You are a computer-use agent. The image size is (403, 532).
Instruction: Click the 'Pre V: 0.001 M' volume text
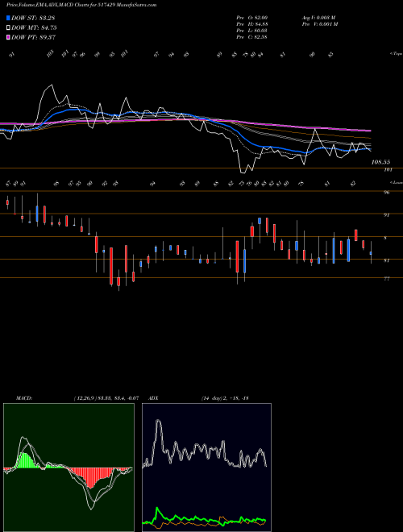click(320, 23)
